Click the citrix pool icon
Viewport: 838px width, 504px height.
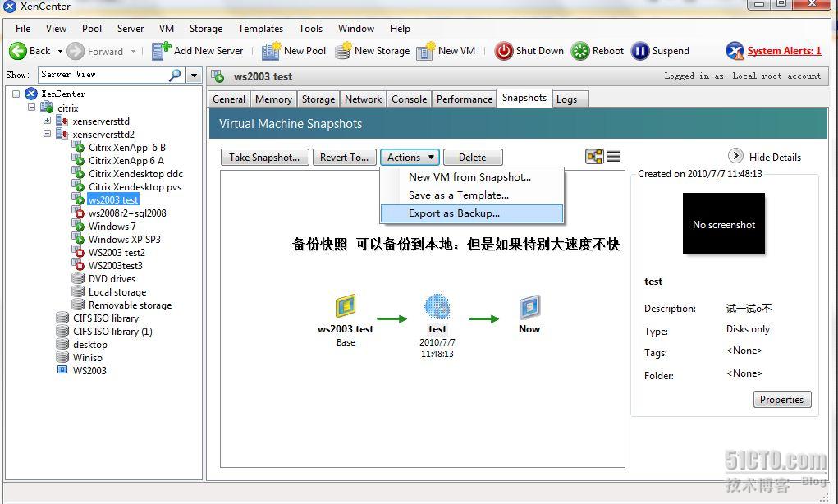click(x=47, y=108)
